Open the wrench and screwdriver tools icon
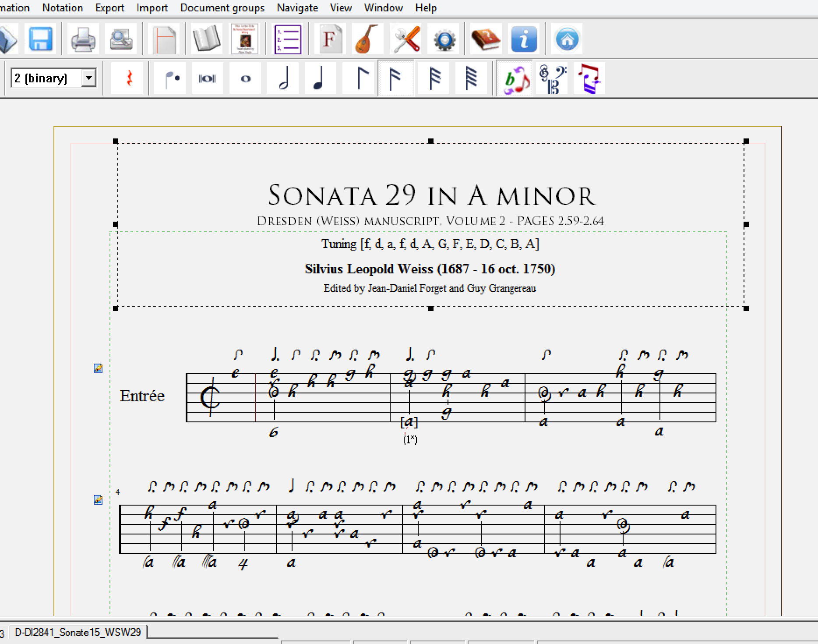This screenshot has width=818, height=644. pyautogui.click(x=406, y=39)
